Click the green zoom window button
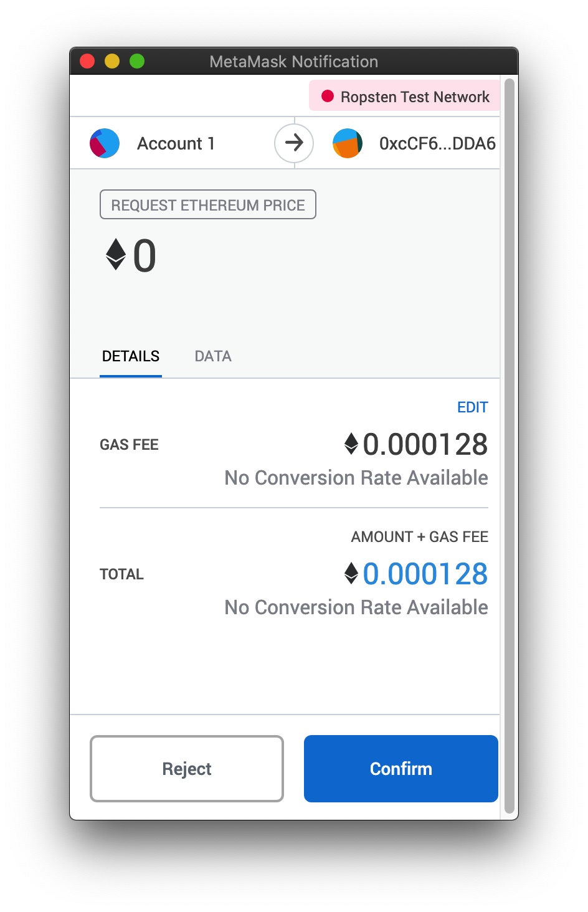This screenshot has height=912, width=588. click(137, 61)
